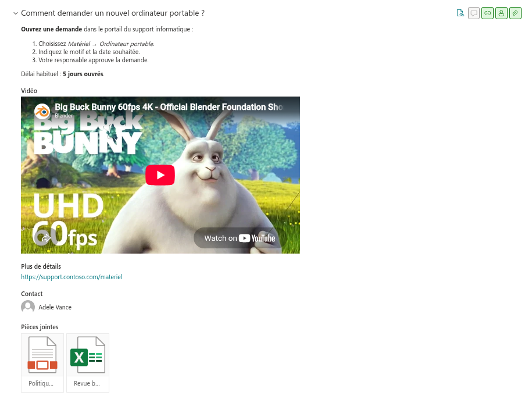The height and width of the screenshot is (399, 532).
Task: Collapse the laptop request question section
Action: pyautogui.click(x=15, y=13)
